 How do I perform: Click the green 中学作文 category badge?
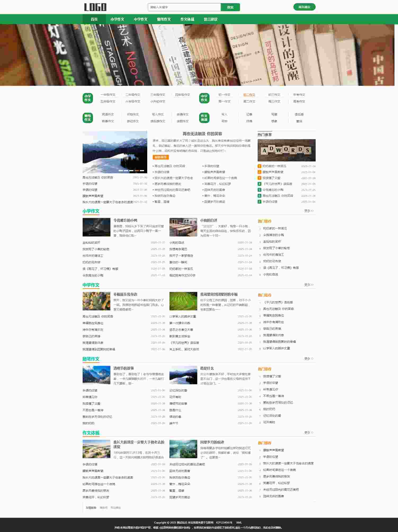204,98
